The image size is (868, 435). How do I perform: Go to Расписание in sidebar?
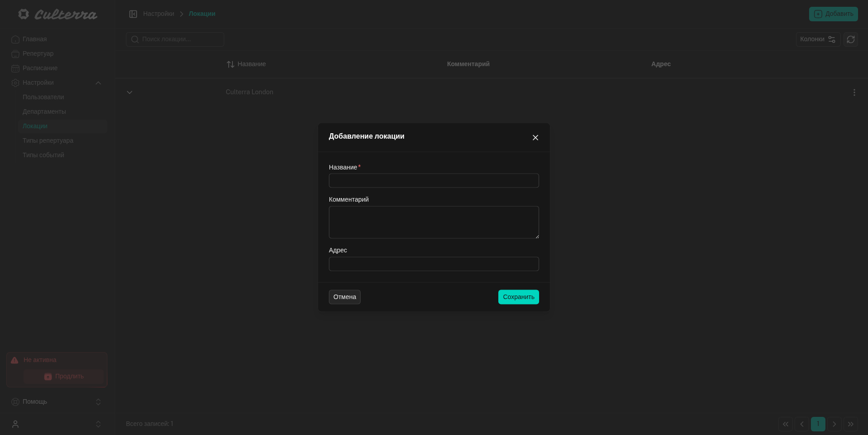point(40,68)
